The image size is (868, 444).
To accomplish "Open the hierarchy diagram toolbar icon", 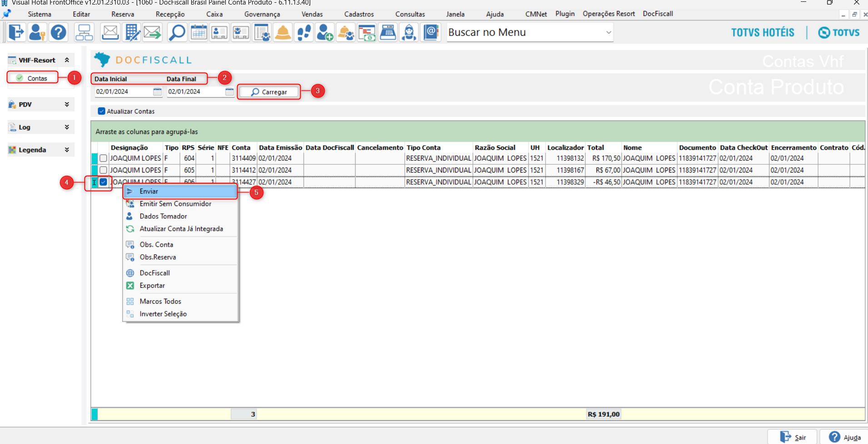I will point(84,32).
